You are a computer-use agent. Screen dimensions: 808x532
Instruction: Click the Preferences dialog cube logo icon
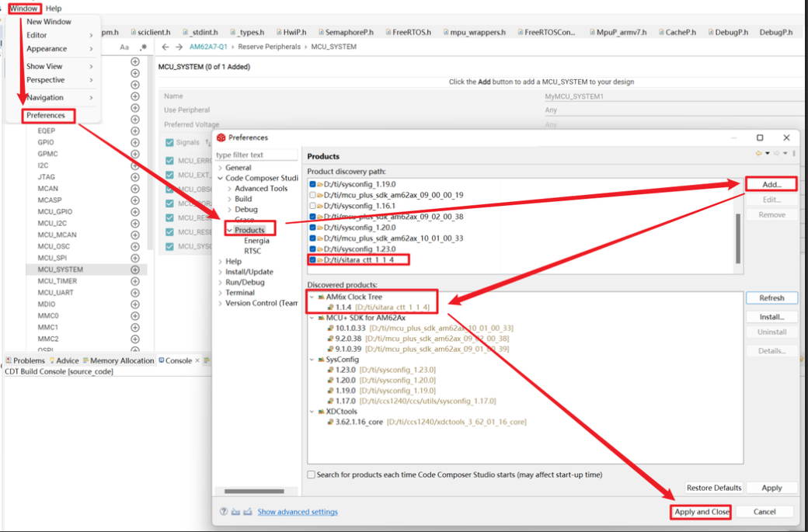tap(221, 137)
